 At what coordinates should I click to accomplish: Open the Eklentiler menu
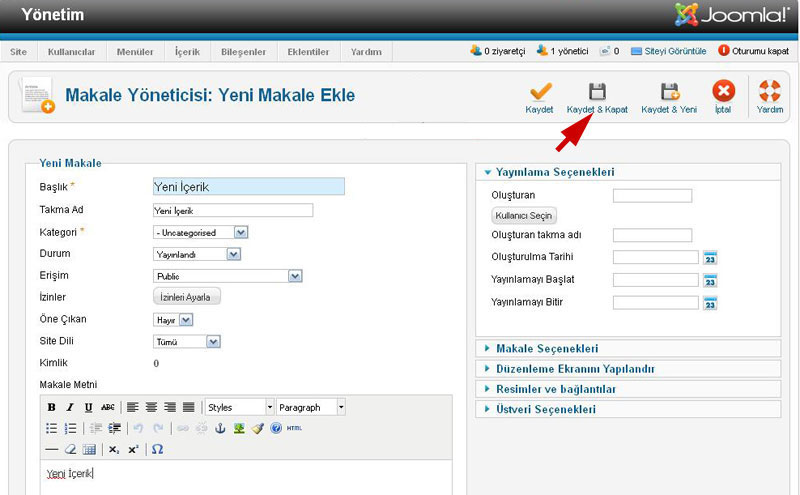(x=308, y=52)
